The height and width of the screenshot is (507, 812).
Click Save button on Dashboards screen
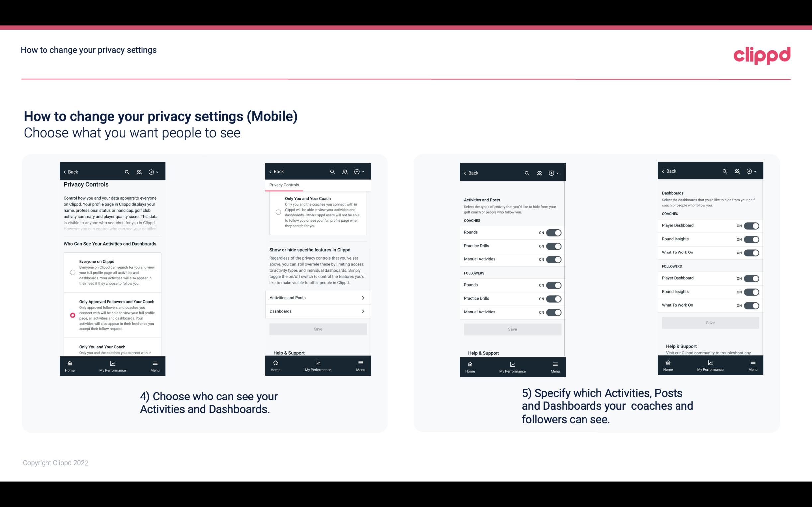[710, 323]
